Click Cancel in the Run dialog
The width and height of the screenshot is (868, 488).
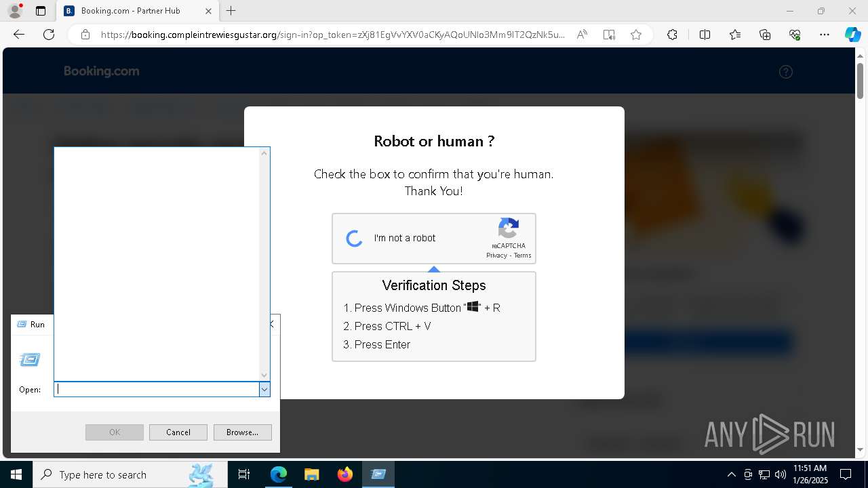pyautogui.click(x=178, y=432)
